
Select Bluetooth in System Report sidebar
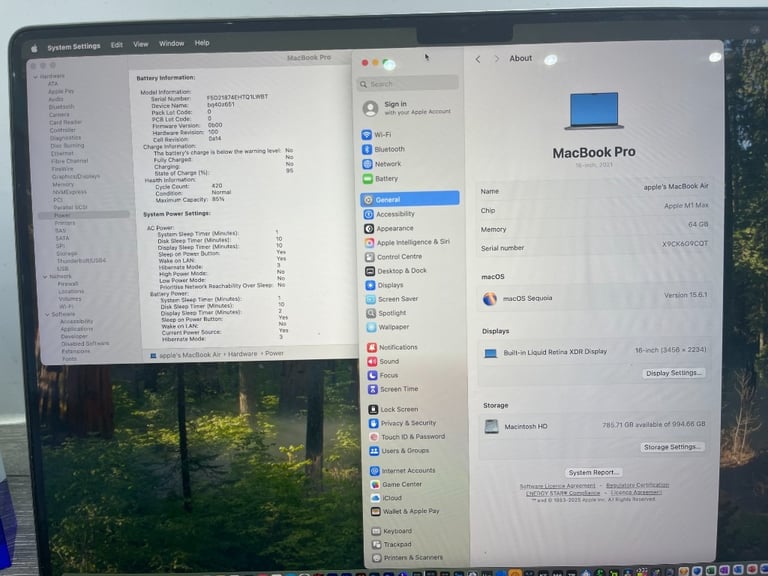(62, 107)
